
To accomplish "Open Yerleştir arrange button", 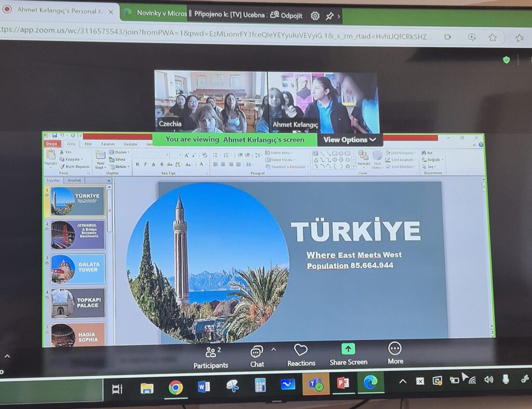I will tap(363, 159).
